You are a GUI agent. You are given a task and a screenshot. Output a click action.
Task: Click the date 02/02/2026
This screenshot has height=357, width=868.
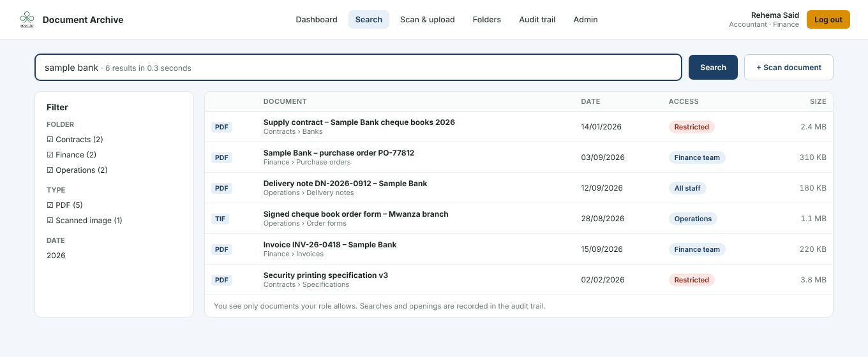[602, 280]
